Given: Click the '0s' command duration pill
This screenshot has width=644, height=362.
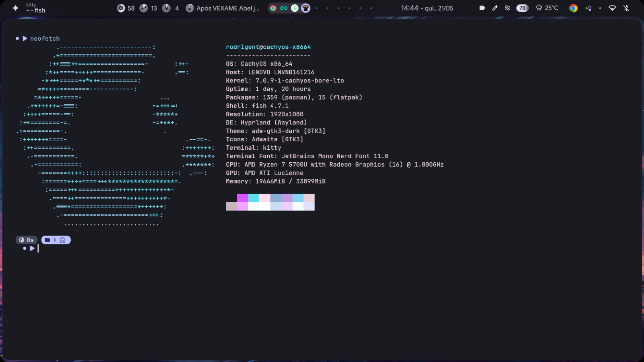Looking at the screenshot, I should click(x=27, y=240).
